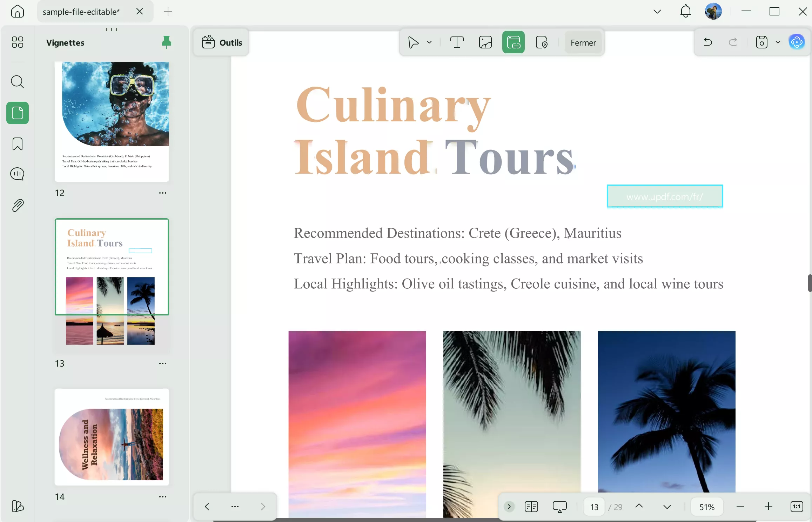Open the tab list chevron in title bar

[657, 12]
